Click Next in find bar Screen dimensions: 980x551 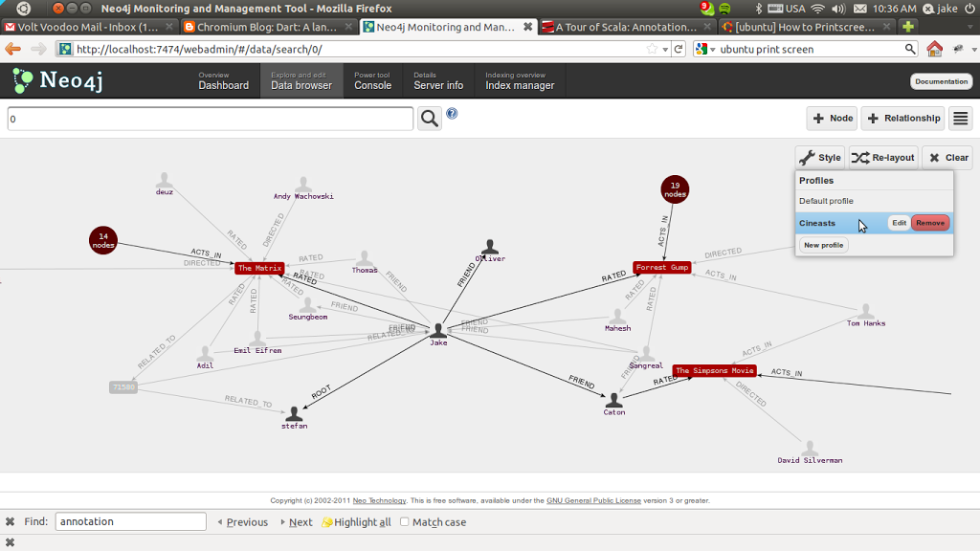click(297, 522)
